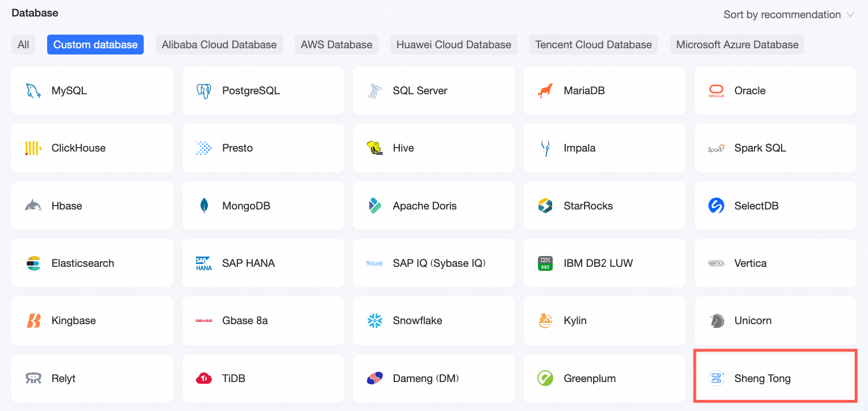Click the SAP IQ (Sybase IQ) label
The height and width of the screenshot is (411, 868).
pyautogui.click(x=439, y=263)
